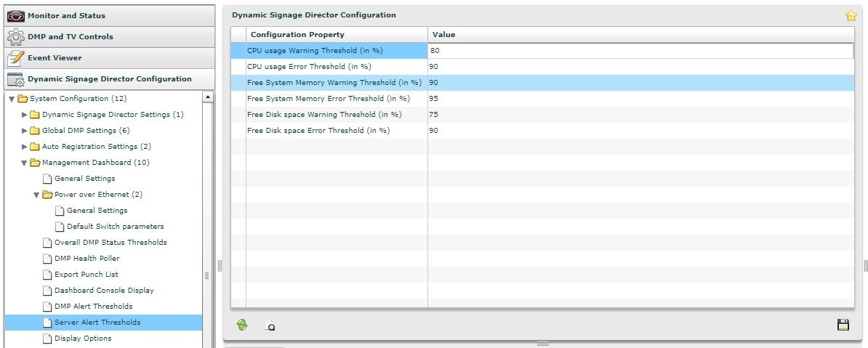
Task: Click value 90 for CPU usage Error Threshold
Action: (434, 66)
